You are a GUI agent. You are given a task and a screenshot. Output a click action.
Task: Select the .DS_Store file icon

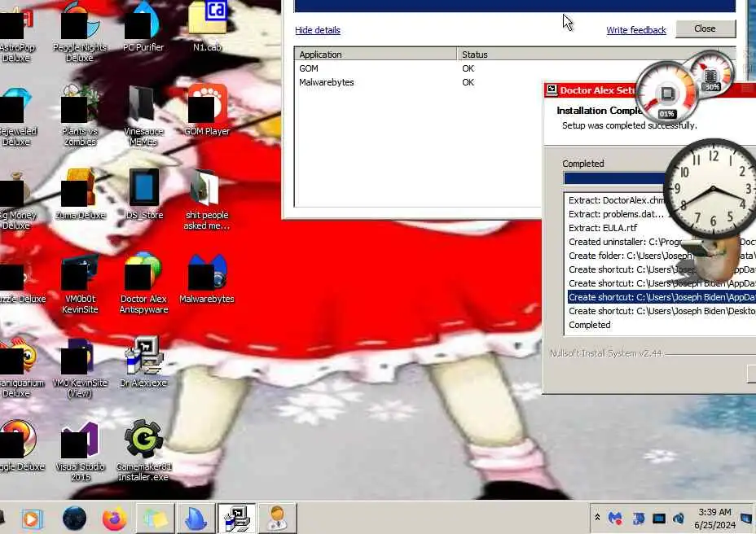(143, 195)
